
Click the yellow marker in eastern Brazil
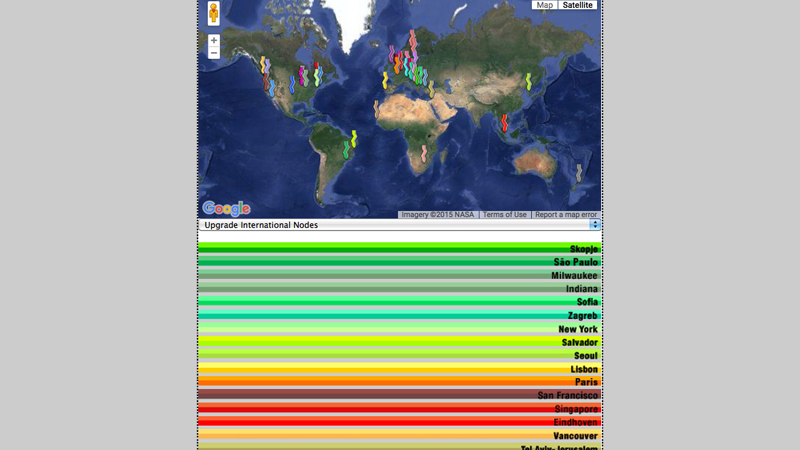pos(354,139)
